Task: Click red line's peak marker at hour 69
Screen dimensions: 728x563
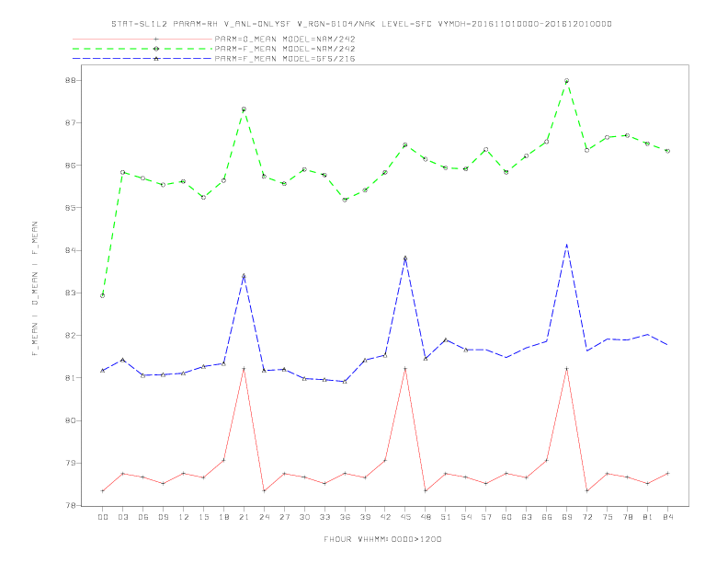Action: click(566, 368)
